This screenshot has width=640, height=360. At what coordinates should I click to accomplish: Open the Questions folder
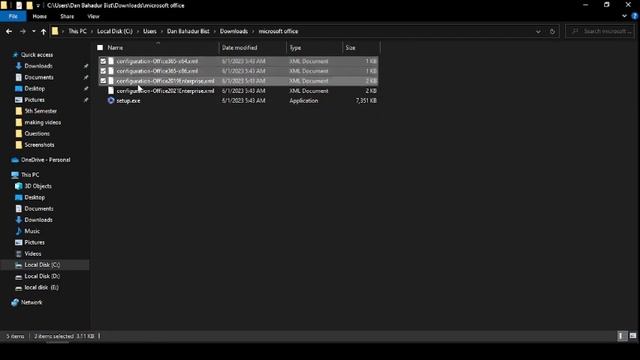point(37,133)
